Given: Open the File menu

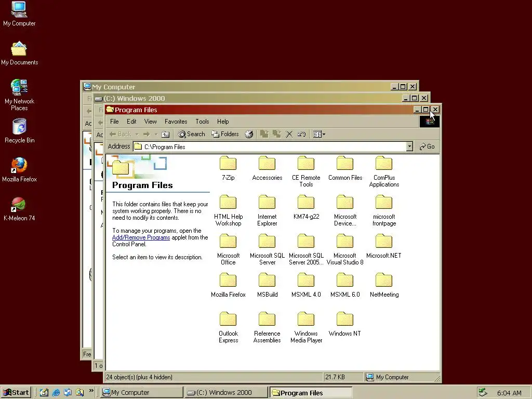Looking at the screenshot, I should click(114, 122).
